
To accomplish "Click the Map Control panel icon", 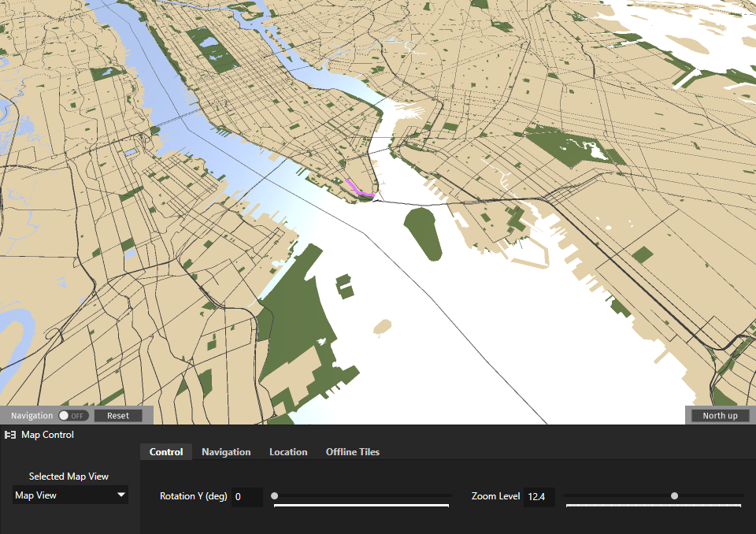I will 10,435.
